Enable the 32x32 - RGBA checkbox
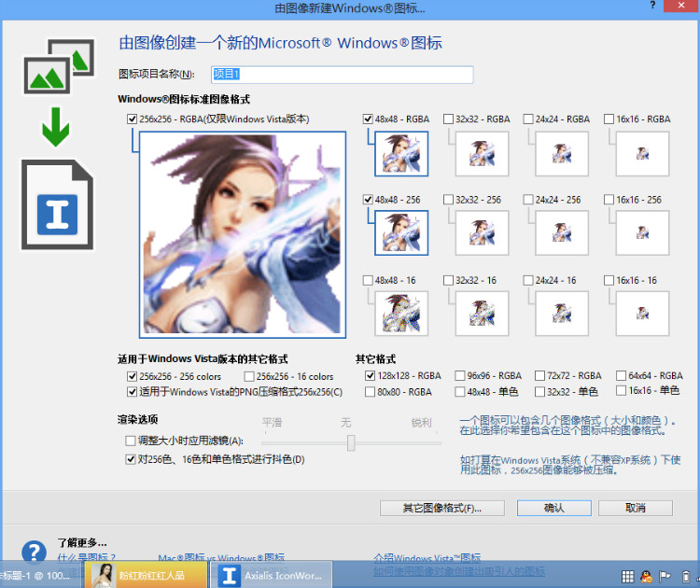This screenshot has height=588, width=700. pos(448,119)
